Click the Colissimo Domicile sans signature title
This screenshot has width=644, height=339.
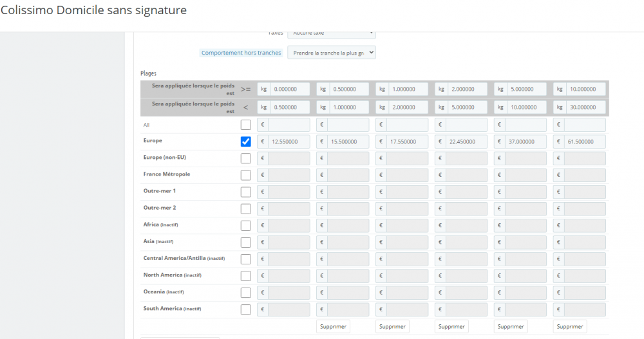coord(93,10)
